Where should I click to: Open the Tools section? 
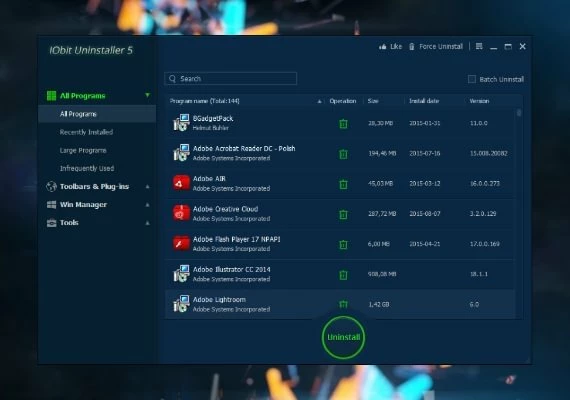(69, 223)
